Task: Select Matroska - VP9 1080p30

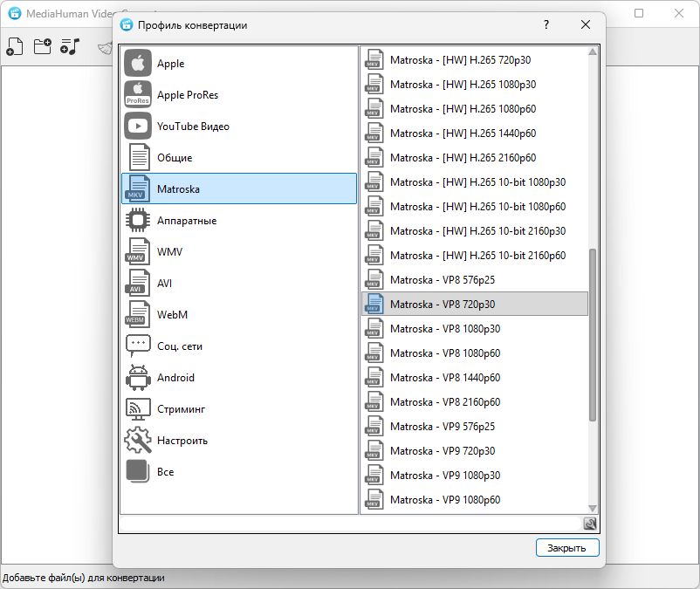Action: click(x=475, y=476)
